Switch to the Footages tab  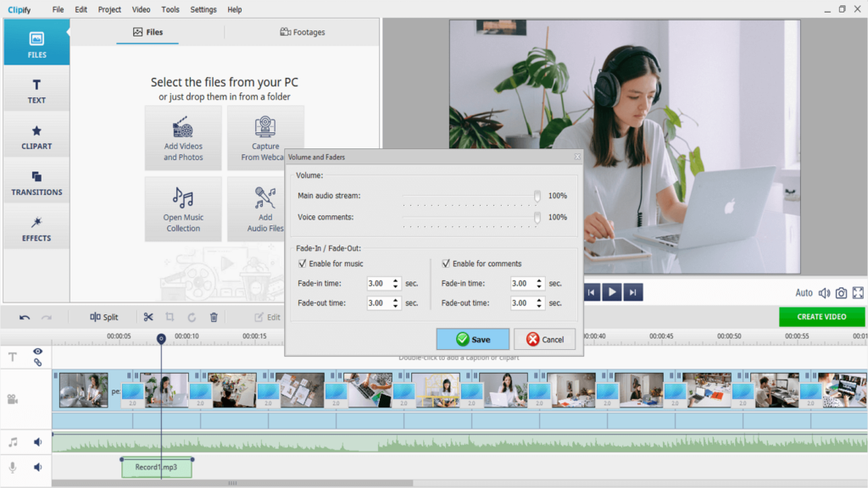pos(303,32)
